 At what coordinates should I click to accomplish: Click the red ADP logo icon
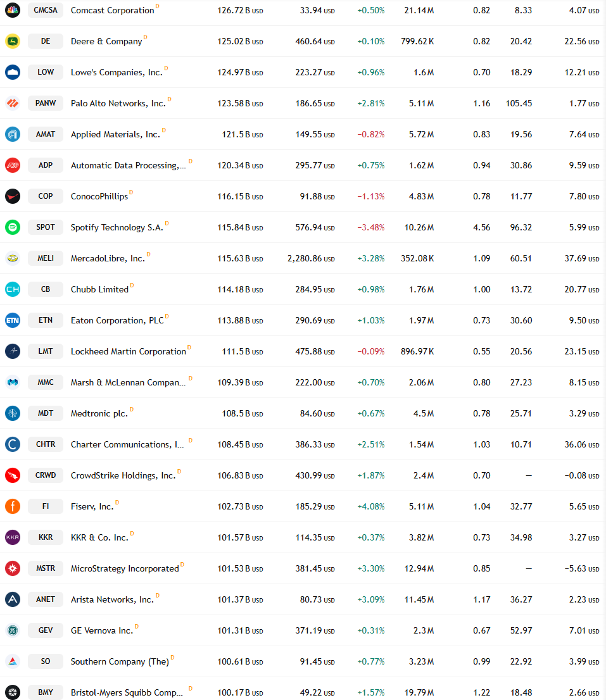13,165
